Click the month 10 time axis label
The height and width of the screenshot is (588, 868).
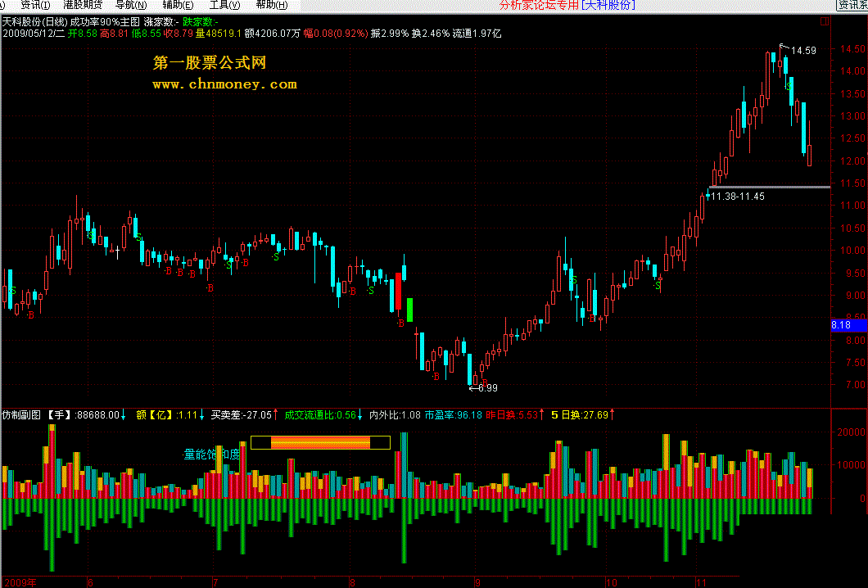(611, 582)
